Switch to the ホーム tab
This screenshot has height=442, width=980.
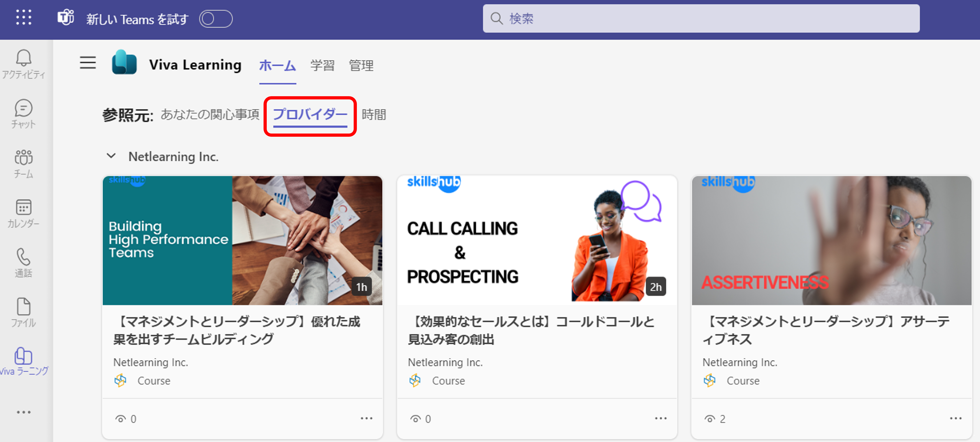(277, 66)
